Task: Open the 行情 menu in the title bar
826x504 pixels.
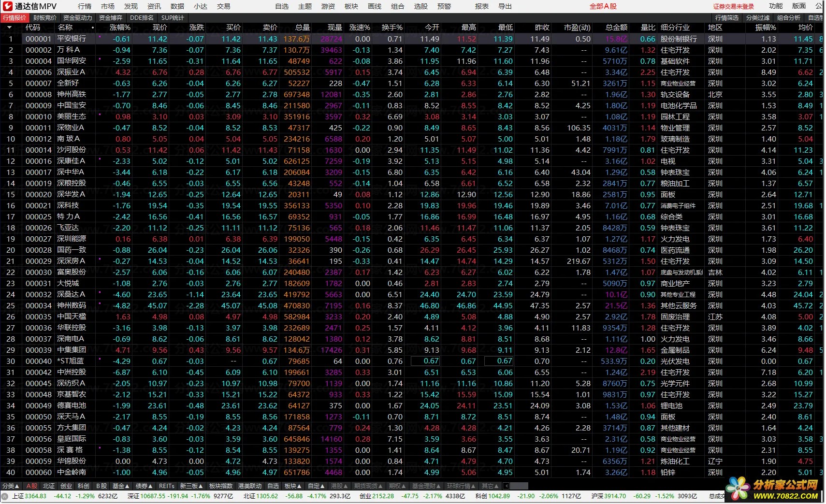Action: click(x=85, y=6)
